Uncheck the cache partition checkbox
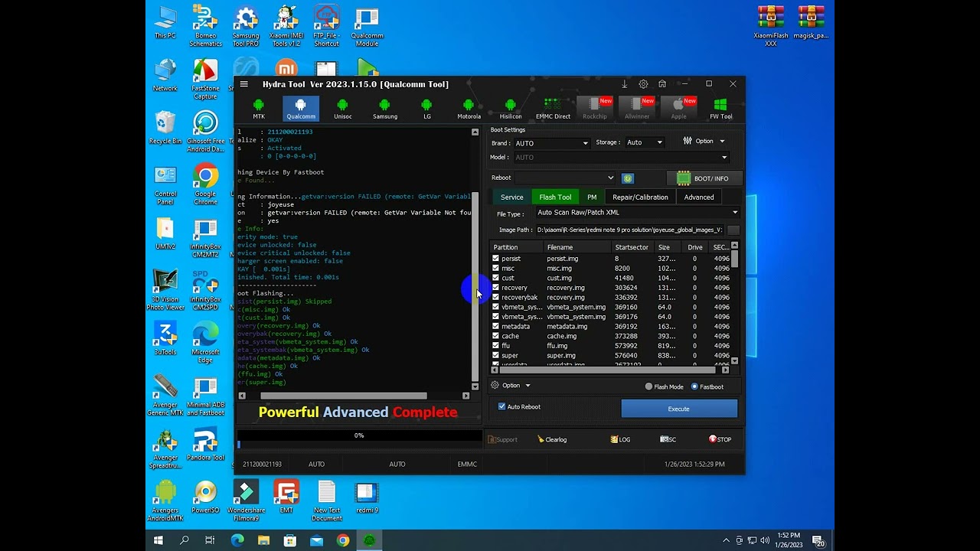The image size is (980, 551). [x=496, y=336]
